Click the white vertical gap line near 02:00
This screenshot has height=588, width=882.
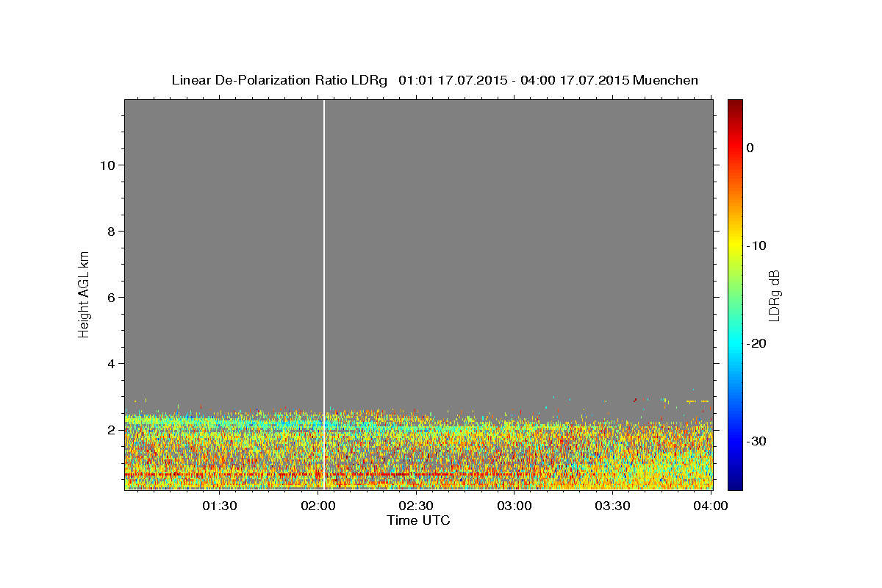pos(324,294)
